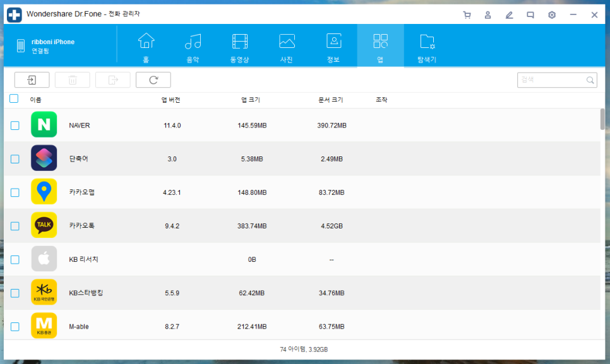The image size is (610, 364).
Task: Click the 문서 크기 column header
Action: 331,100
